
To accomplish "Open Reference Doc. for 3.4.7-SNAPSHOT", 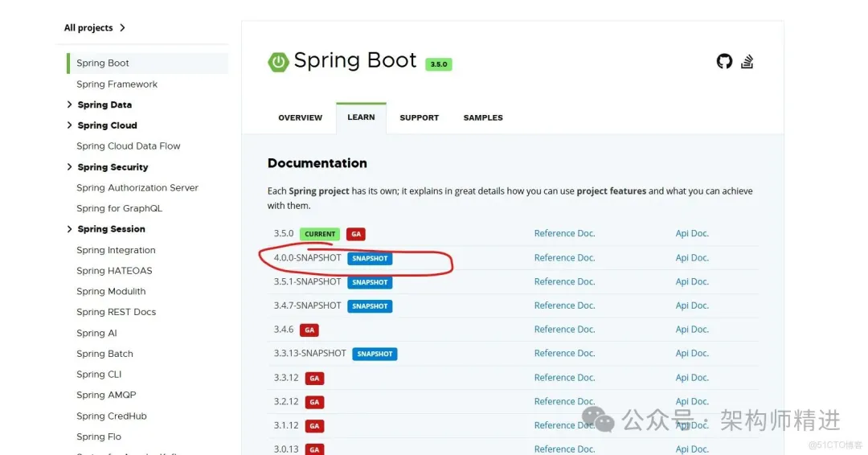I will (565, 305).
